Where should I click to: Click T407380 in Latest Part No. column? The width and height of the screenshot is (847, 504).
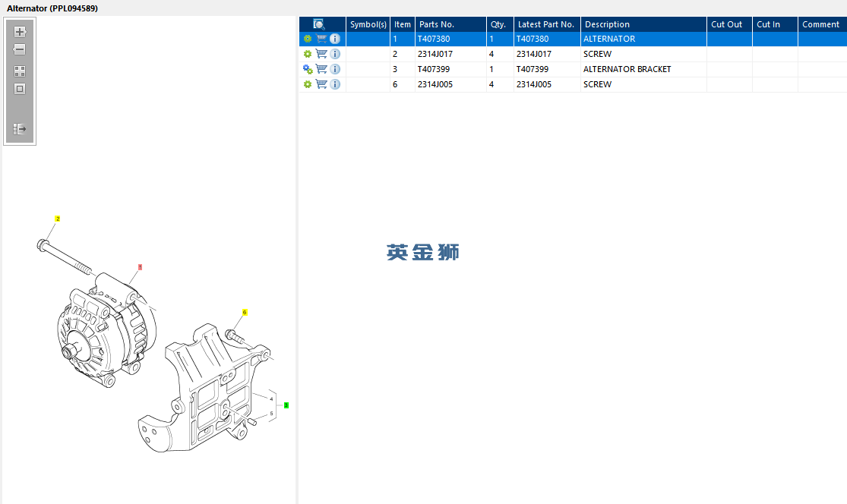[x=533, y=39]
